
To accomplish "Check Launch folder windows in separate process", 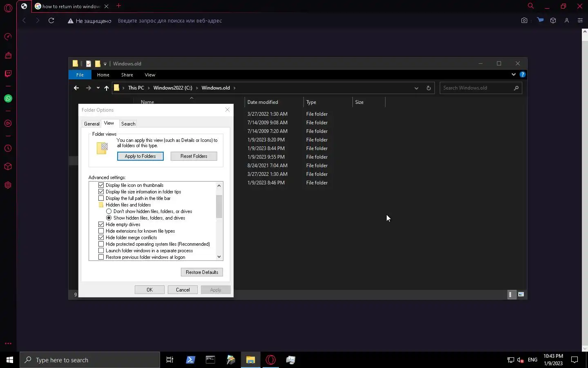I will pyautogui.click(x=101, y=251).
